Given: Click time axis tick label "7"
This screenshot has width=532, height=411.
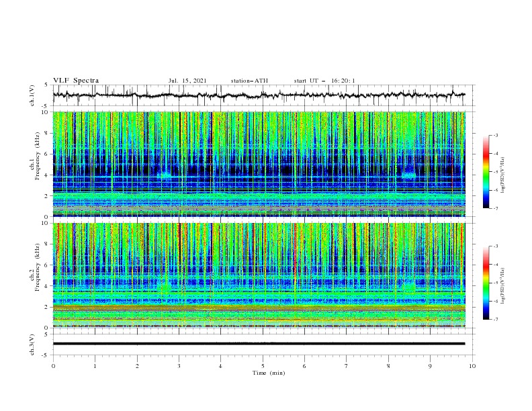Looking at the screenshot, I should tap(347, 366).
